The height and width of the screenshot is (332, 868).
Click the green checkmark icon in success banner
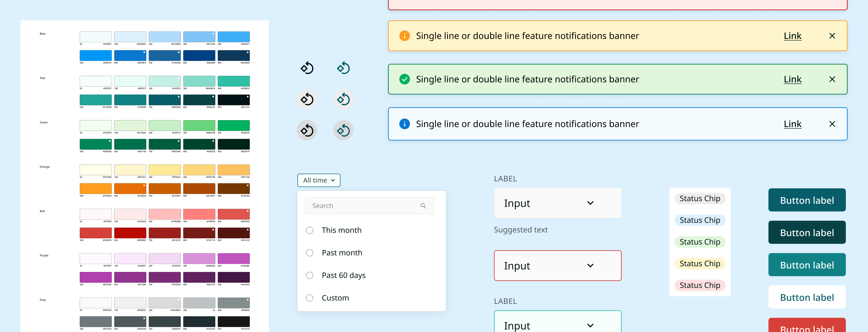coord(404,79)
